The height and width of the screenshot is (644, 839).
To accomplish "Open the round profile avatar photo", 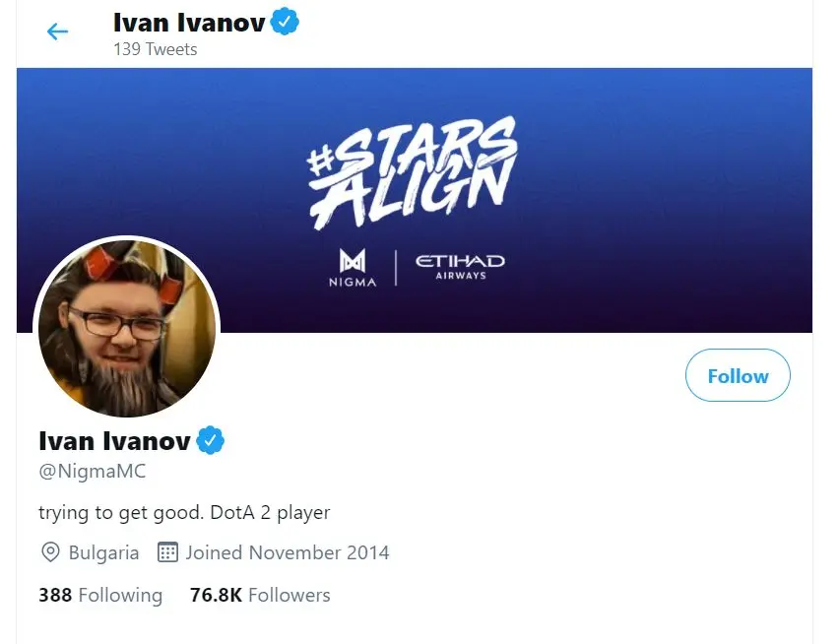I will click(x=126, y=328).
